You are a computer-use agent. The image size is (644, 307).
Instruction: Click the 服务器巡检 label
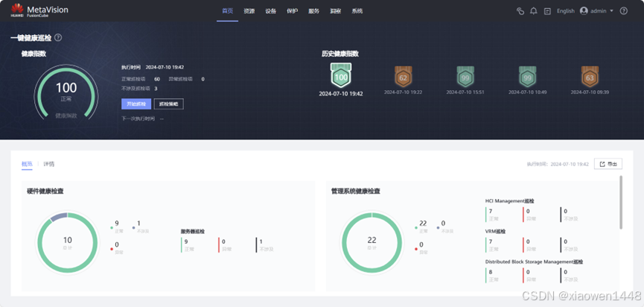[x=193, y=232]
